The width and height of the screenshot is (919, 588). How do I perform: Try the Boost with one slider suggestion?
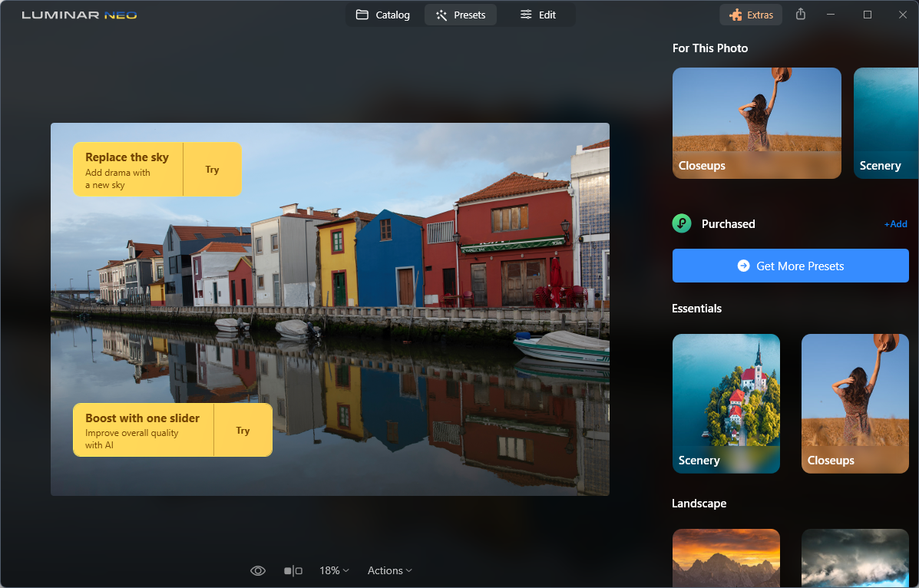(x=243, y=431)
